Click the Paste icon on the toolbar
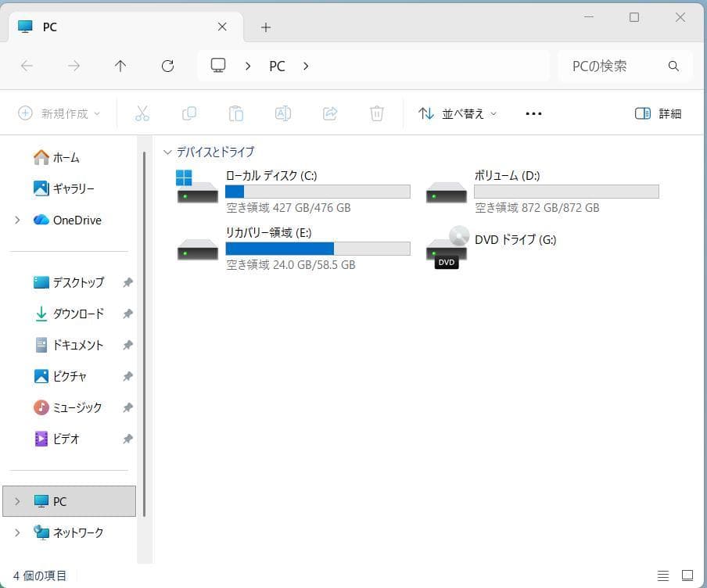Image resolution: width=707 pixels, height=588 pixels. coord(236,113)
